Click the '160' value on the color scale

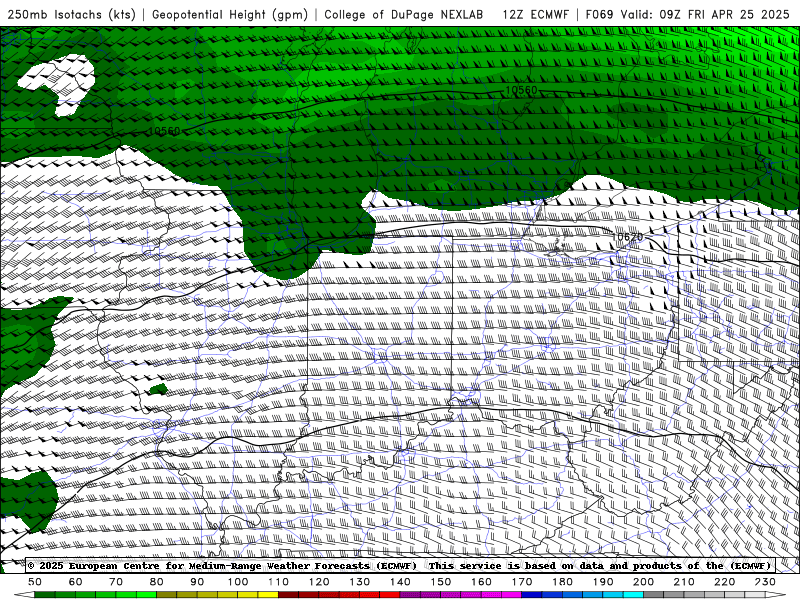(x=481, y=582)
